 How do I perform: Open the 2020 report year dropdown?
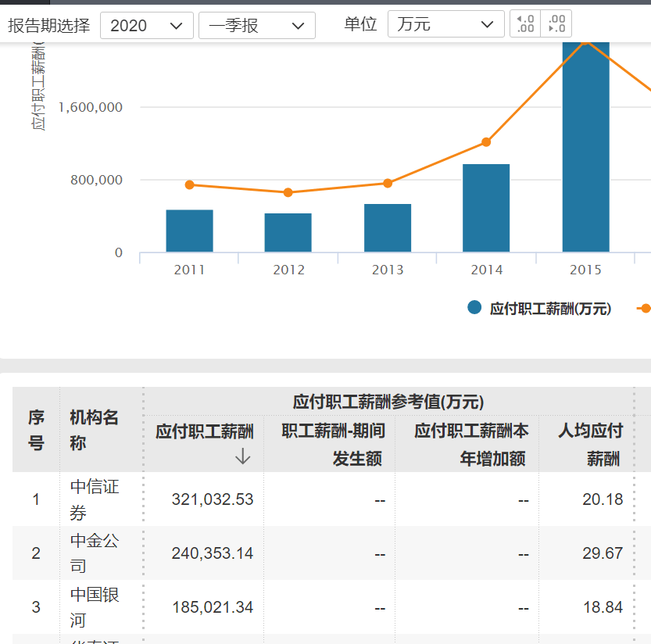[146, 25]
